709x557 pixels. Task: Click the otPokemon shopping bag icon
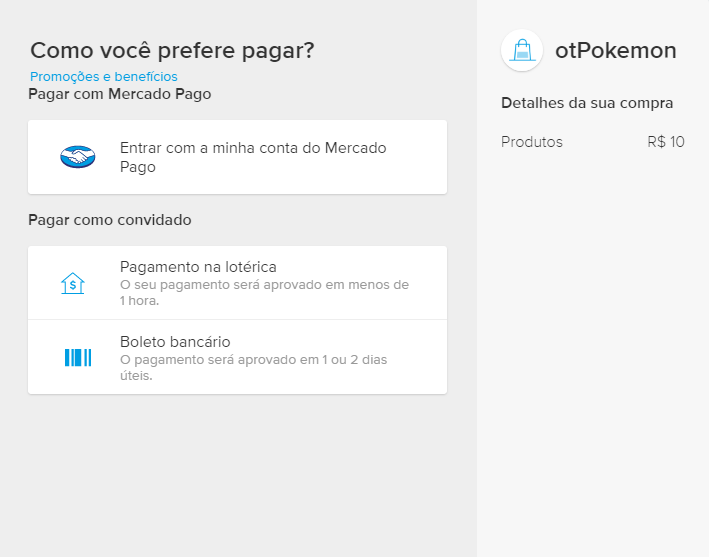click(x=522, y=50)
